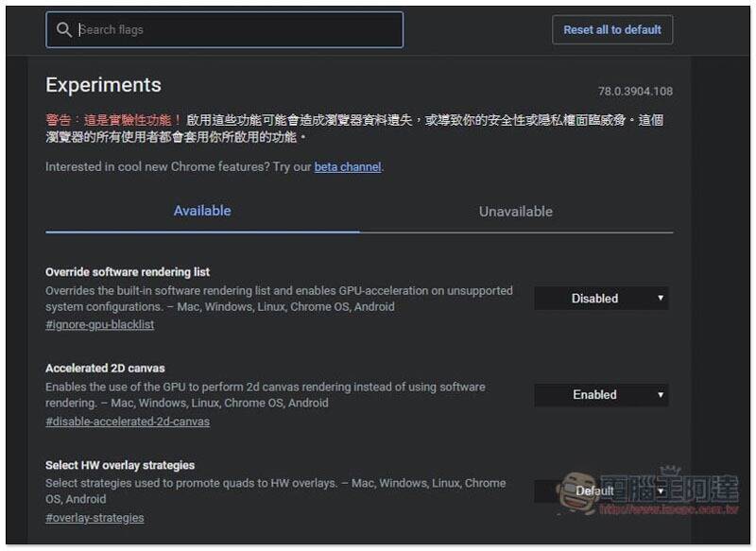This screenshot has height=551, width=756.
Task: Switch to the Unavailable tab
Action: (516, 211)
